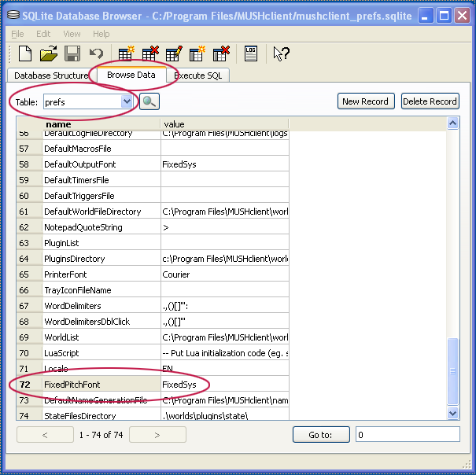Image resolution: width=476 pixels, height=475 pixels.
Task: Select the DefaultMacrosFile cell
Action: pos(101,149)
